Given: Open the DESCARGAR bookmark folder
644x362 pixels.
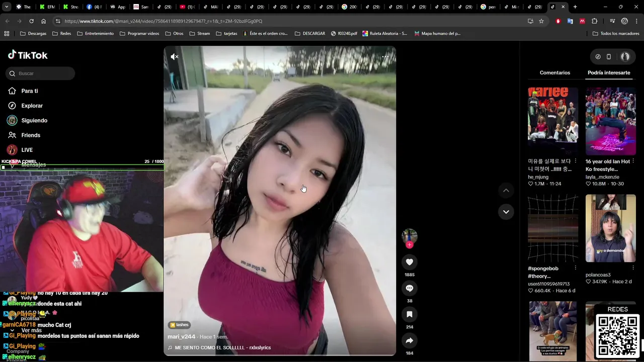Looking at the screenshot, I should 309,34.
